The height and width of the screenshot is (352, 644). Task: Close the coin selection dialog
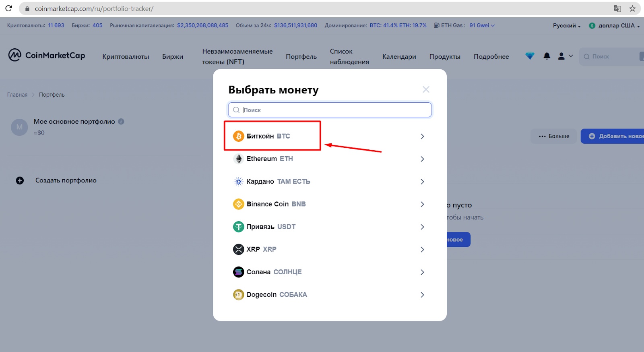pos(426,89)
